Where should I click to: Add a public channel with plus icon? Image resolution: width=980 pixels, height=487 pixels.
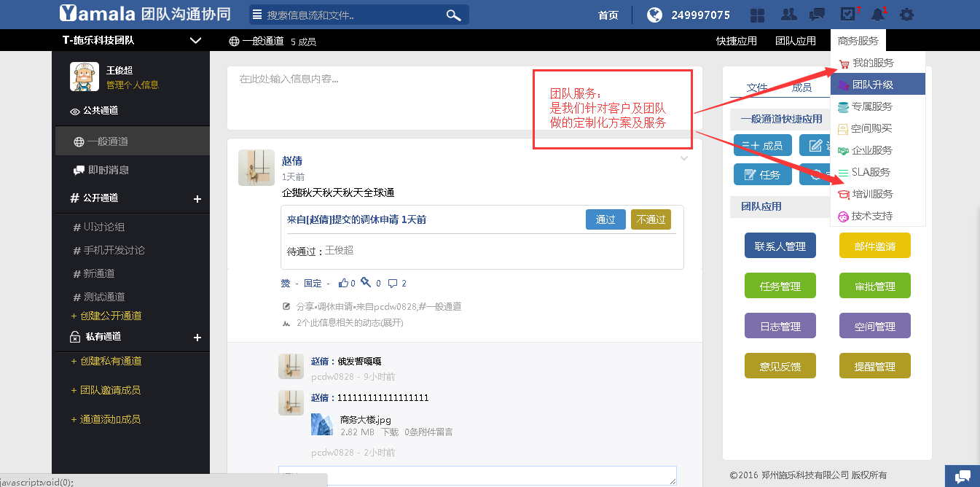197,198
